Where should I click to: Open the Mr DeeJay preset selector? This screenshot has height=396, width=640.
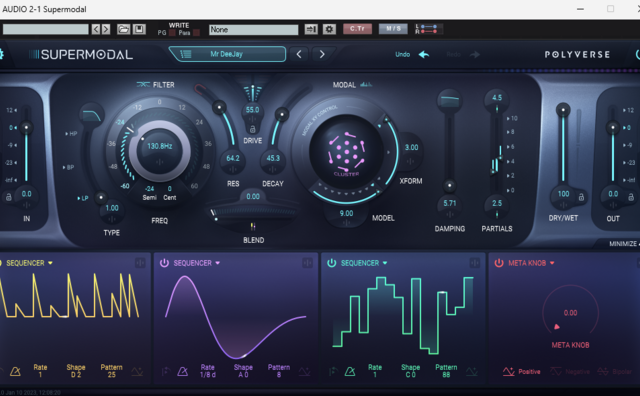tap(227, 54)
